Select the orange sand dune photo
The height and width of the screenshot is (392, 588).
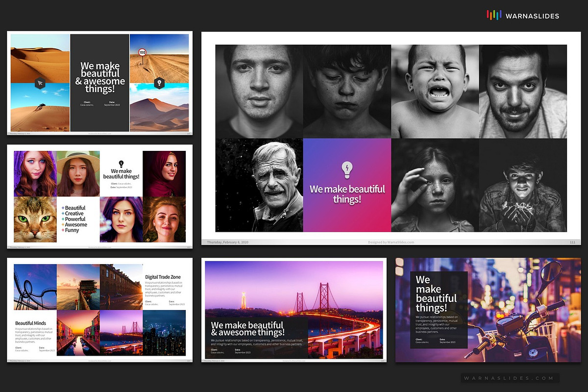coord(40,58)
